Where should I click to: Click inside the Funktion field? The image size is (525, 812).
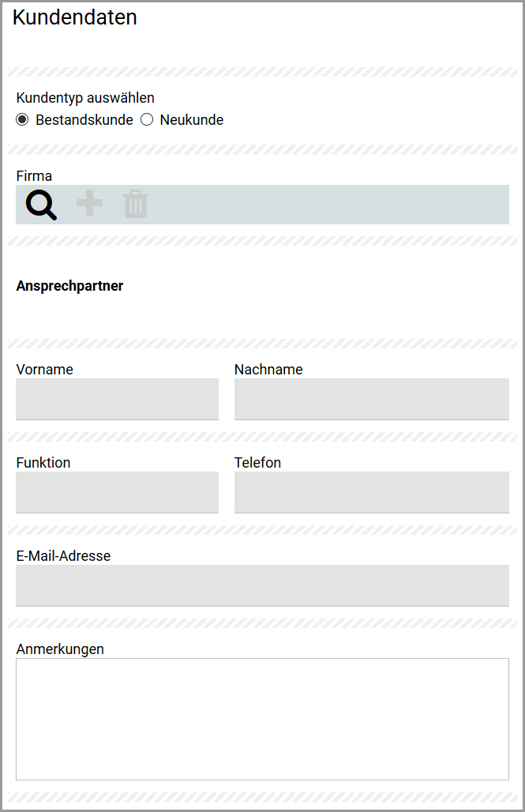coord(117,492)
